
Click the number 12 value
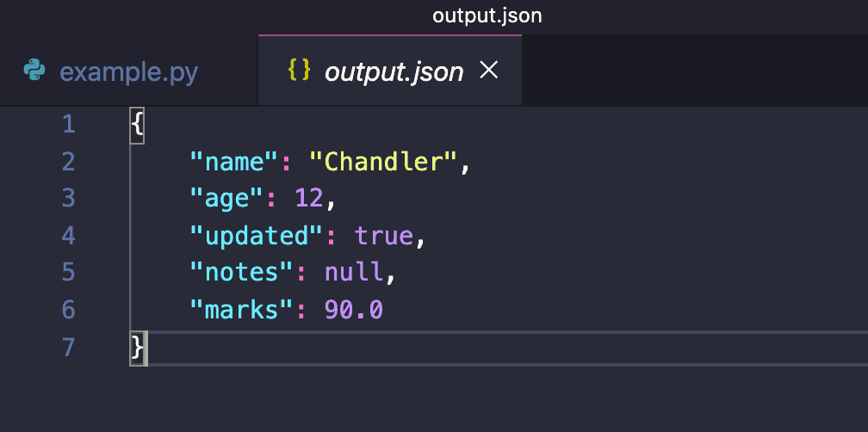pos(309,199)
